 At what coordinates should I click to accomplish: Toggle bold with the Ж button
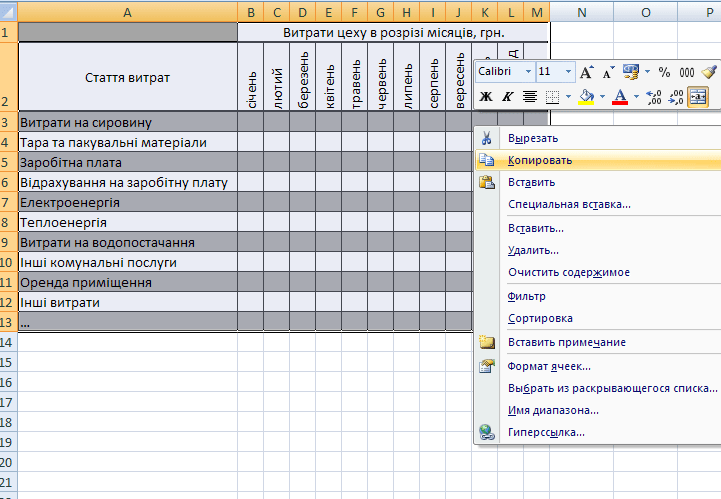click(486, 97)
